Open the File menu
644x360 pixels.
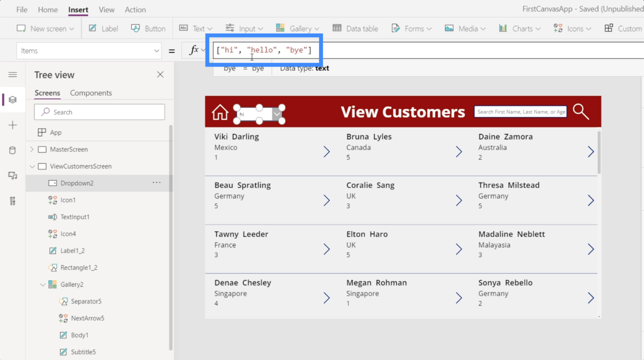tap(22, 10)
